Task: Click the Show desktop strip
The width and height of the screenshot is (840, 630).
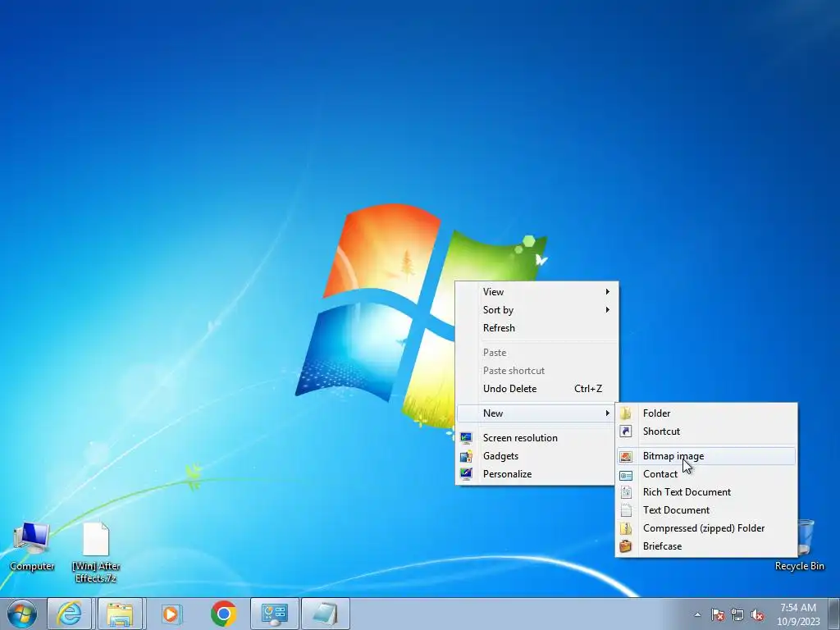Action: [x=834, y=614]
